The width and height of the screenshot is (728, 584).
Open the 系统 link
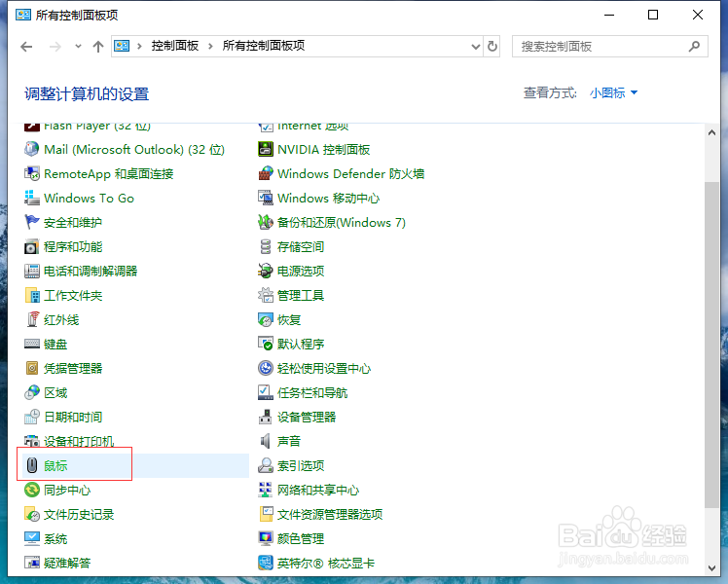click(x=55, y=538)
